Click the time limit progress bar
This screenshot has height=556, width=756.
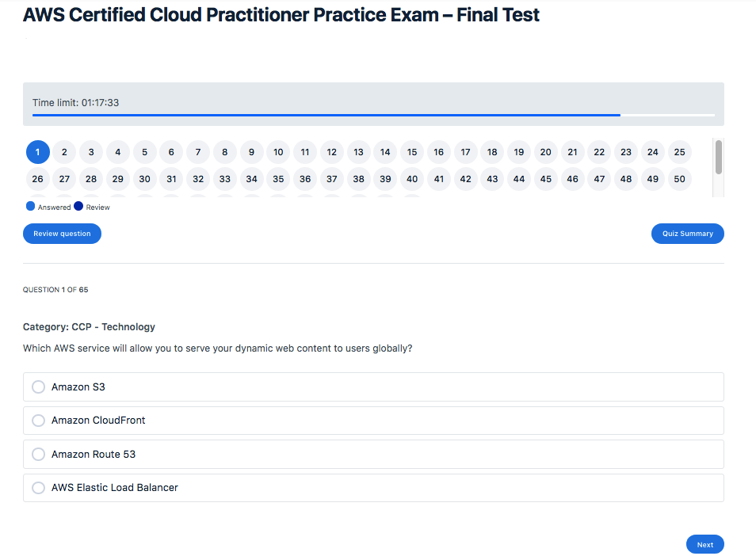pos(372,115)
